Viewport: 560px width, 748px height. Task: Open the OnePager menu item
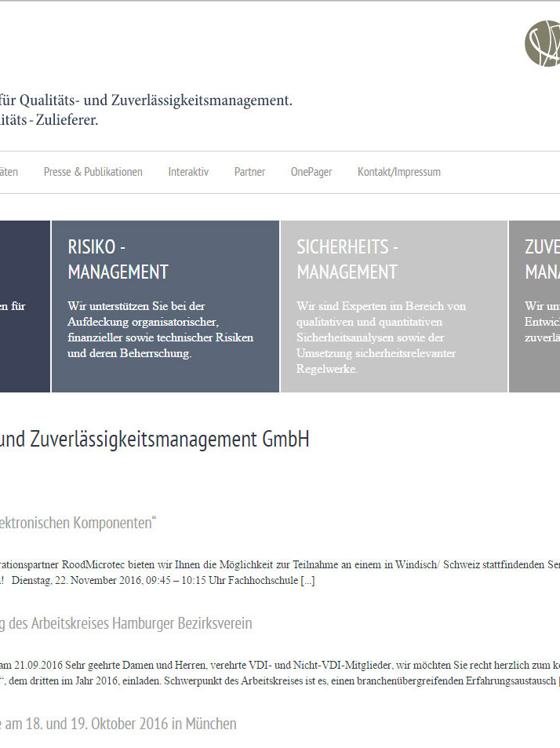[311, 172]
